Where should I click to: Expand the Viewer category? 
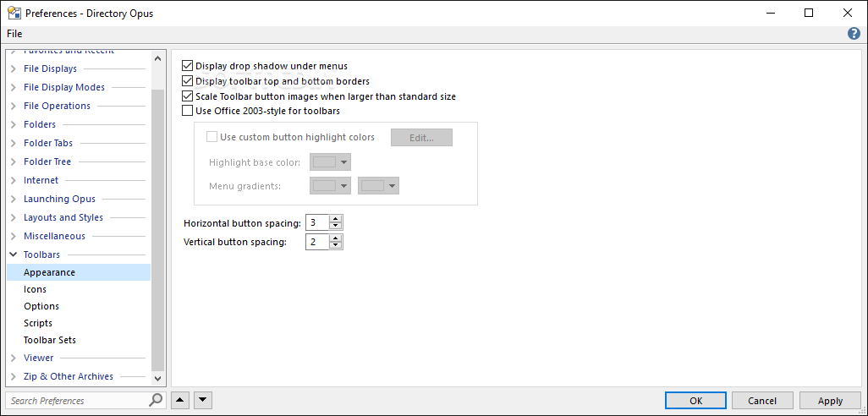coord(14,358)
